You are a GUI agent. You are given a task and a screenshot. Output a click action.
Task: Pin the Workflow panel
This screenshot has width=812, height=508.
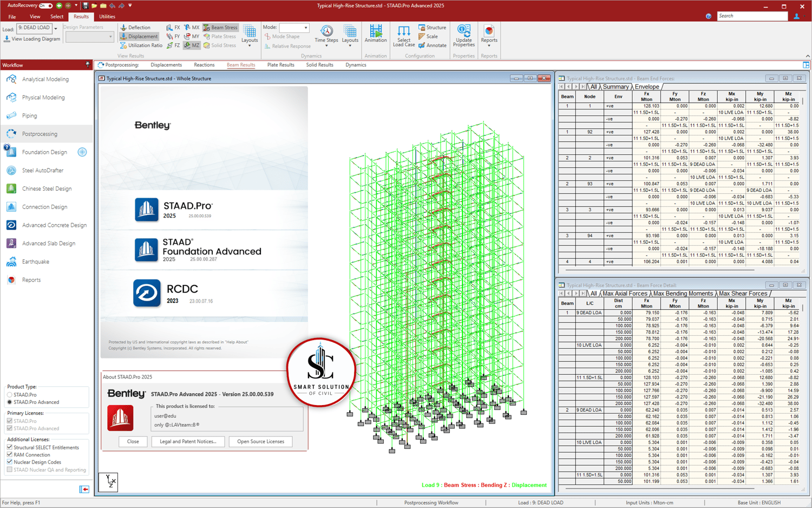click(x=88, y=65)
